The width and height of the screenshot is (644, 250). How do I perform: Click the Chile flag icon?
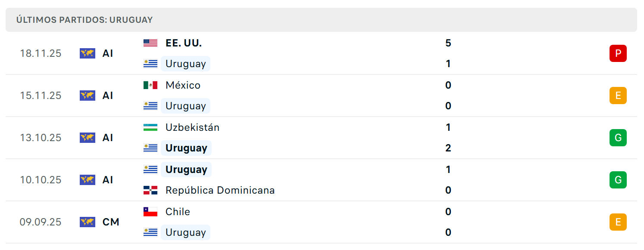pos(150,212)
